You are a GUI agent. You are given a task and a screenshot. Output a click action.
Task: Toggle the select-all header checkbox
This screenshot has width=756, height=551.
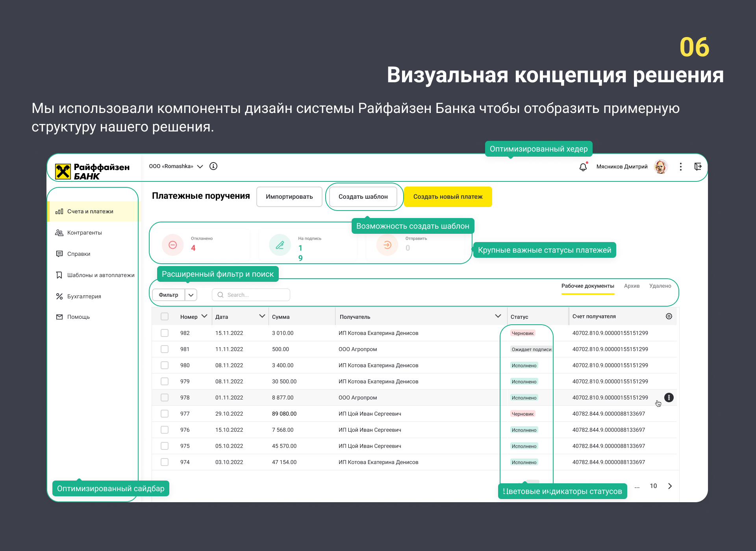[165, 316]
